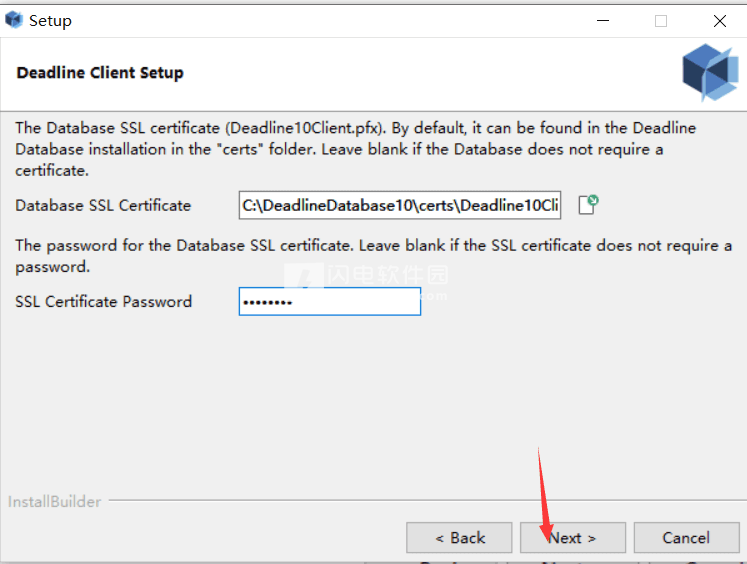Click the "Database SSL Certificate" label
Screen dimensions: 747x564
(x=103, y=205)
